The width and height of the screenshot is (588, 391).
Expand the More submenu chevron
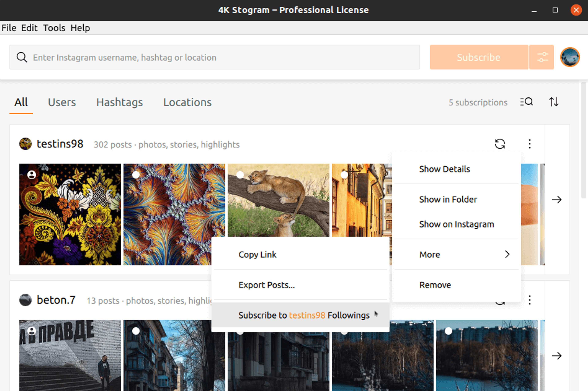click(507, 254)
